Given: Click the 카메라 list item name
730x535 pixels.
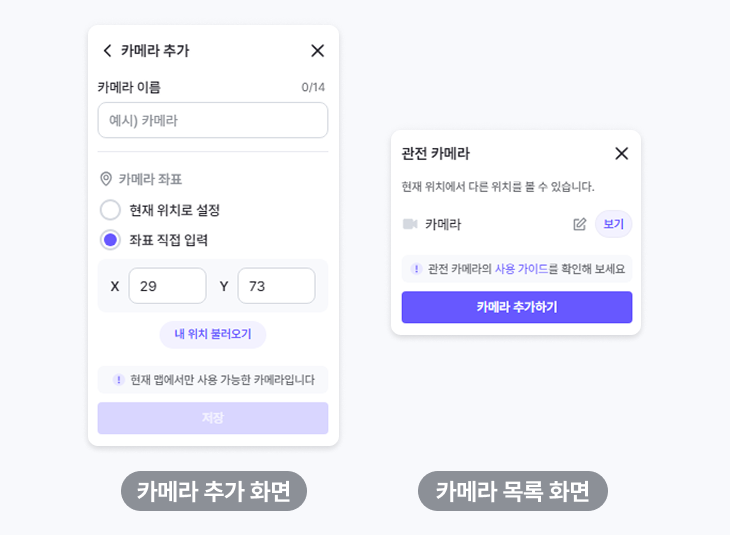Looking at the screenshot, I should 443,224.
